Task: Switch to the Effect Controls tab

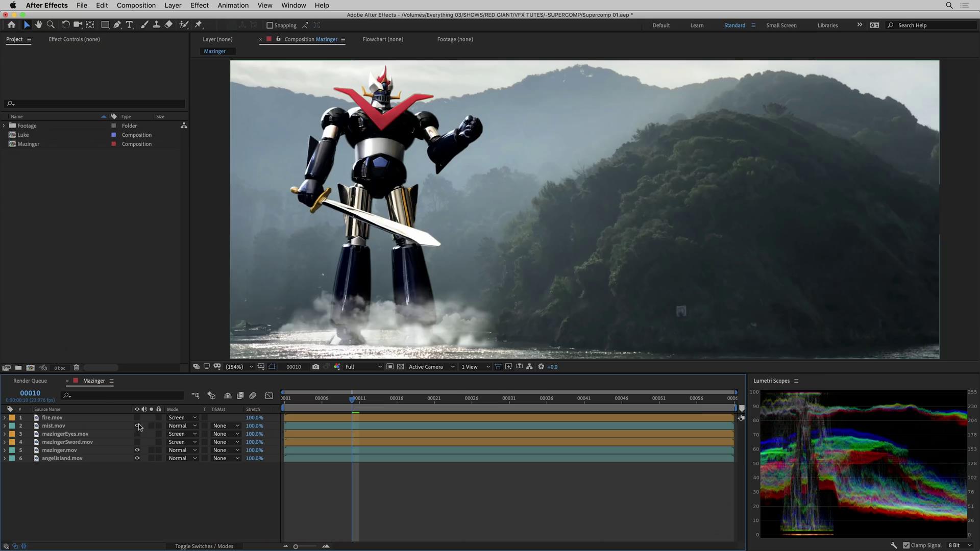Action: tap(74, 39)
